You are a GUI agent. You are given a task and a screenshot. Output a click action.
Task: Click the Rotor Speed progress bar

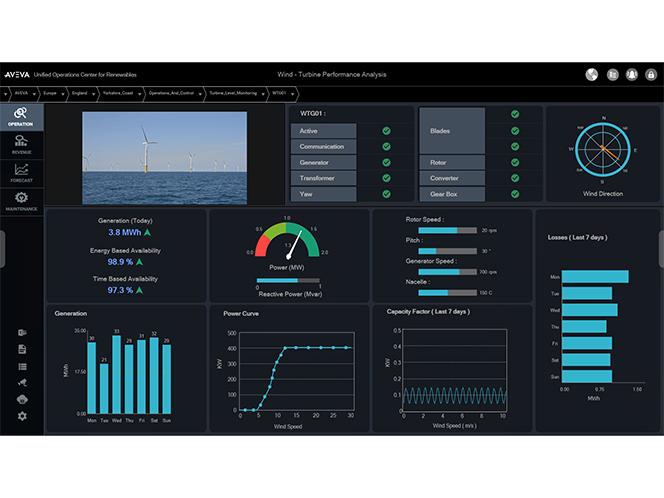[x=448, y=230]
